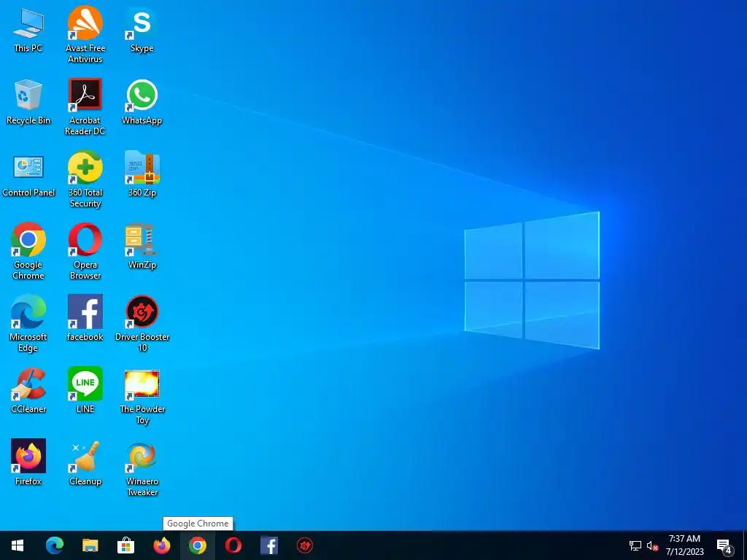Viewport: 747px width, 560px height.
Task: Select The Powder Toy desktop shortcut
Action: pos(142,397)
